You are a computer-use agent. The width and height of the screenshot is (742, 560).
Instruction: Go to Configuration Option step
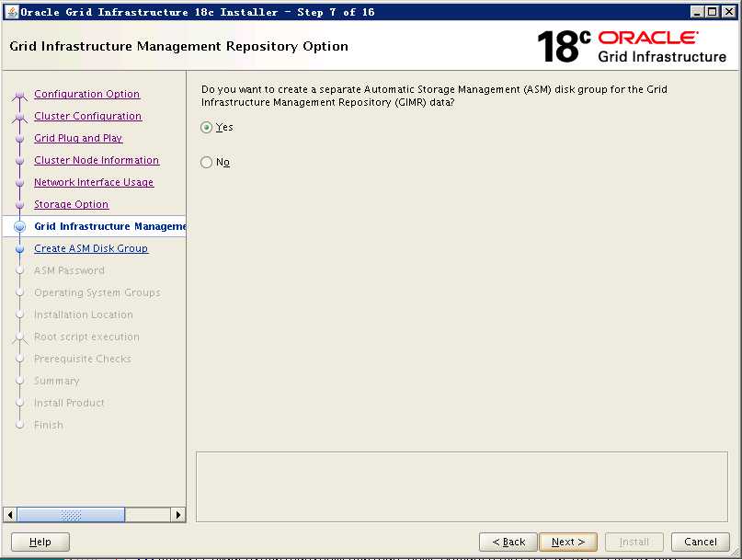pyautogui.click(x=87, y=94)
